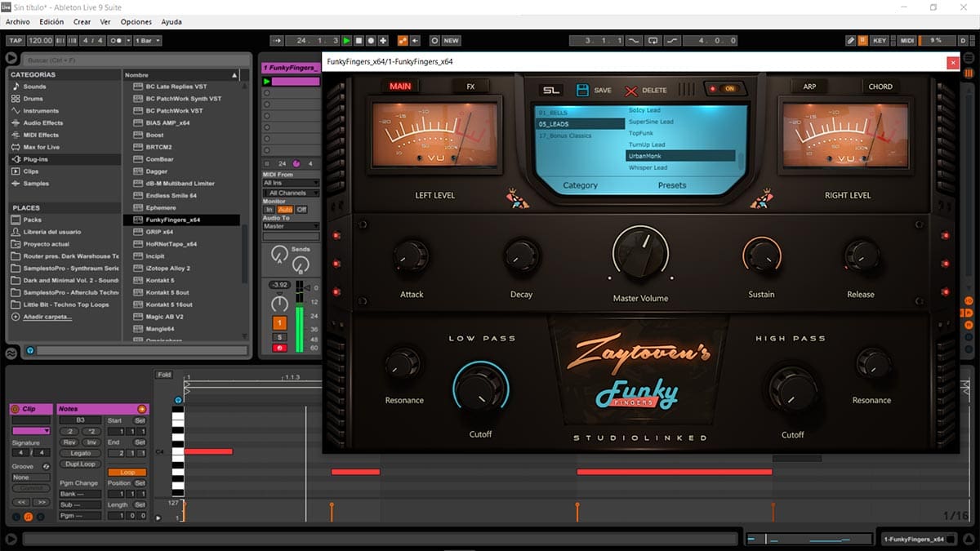The image size is (980, 551).
Task: Open the CHORD tab in plugin
Action: click(x=880, y=87)
